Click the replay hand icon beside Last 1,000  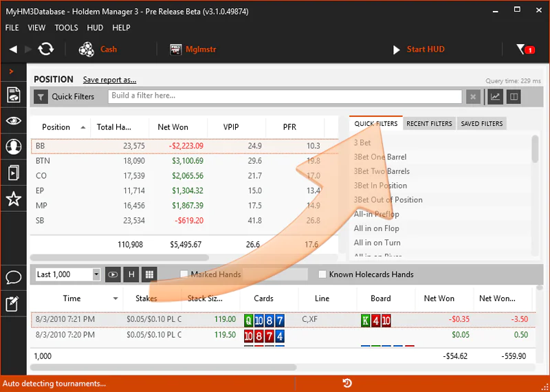pyautogui.click(x=113, y=274)
